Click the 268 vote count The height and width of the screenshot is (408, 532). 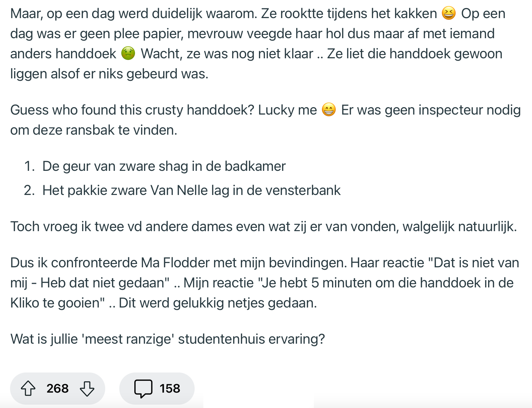(58, 389)
